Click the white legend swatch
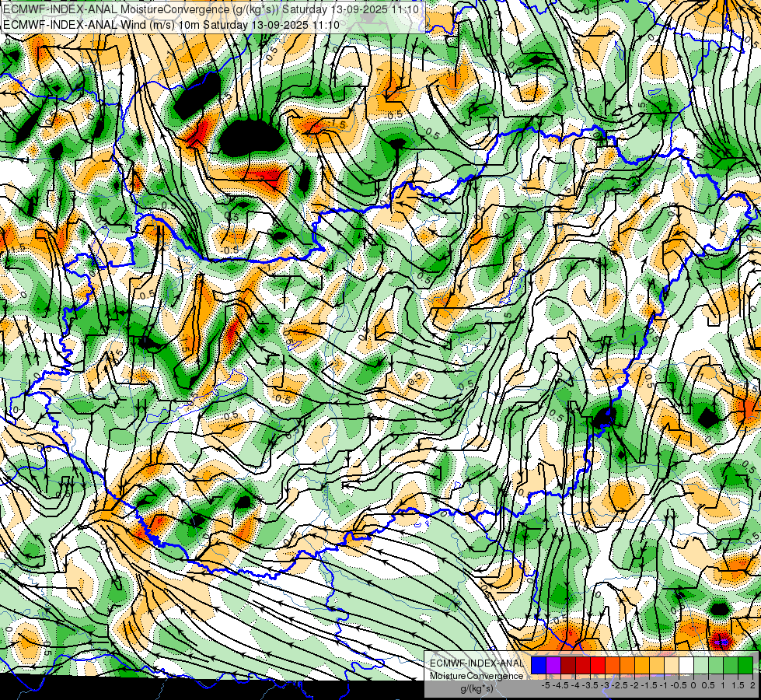The height and width of the screenshot is (700, 761). (x=686, y=665)
